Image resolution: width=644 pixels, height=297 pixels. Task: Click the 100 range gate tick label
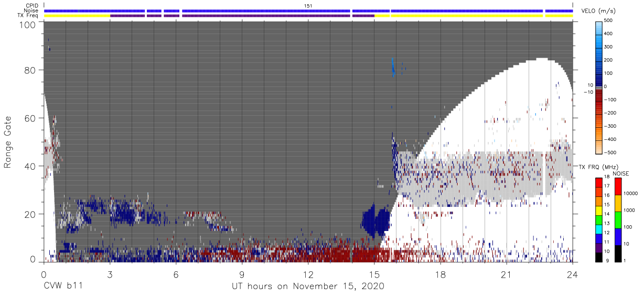click(x=28, y=25)
